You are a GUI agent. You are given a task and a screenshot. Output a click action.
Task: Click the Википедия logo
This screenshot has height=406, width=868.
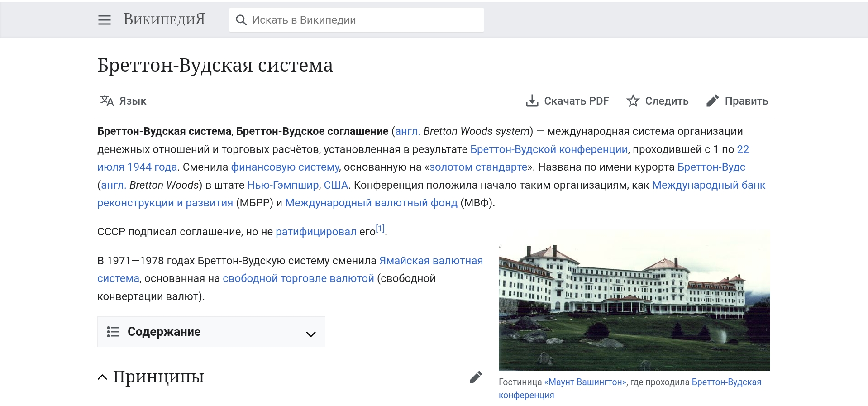tap(164, 19)
